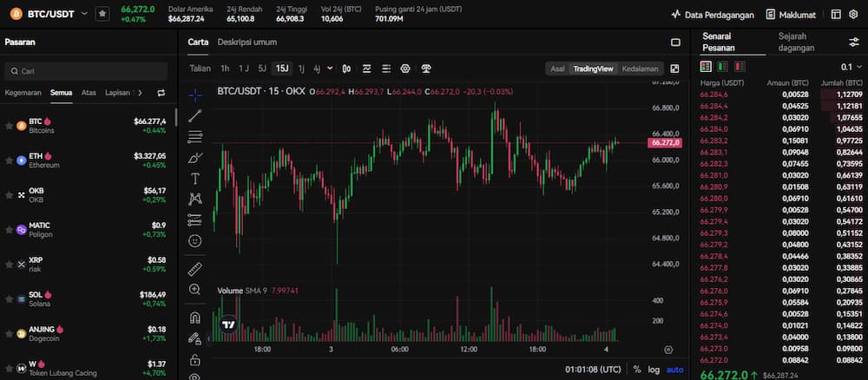Open the balance scale compare icon

coord(425,69)
